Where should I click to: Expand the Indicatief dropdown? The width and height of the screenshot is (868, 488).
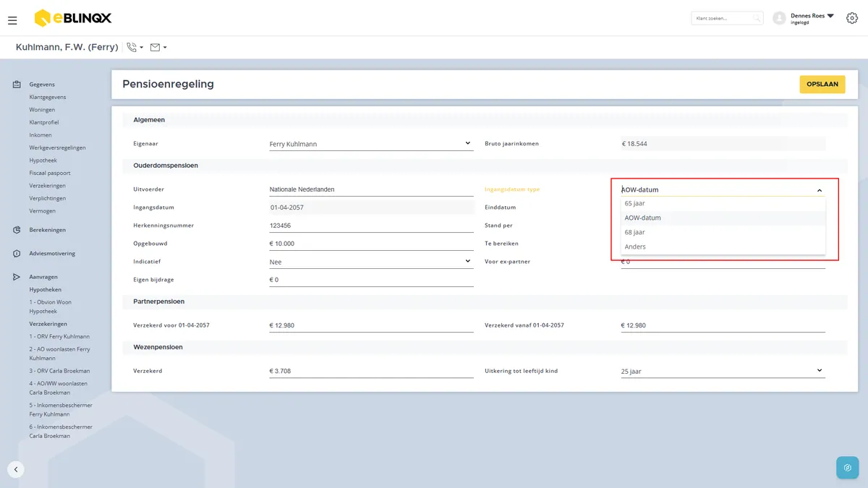pos(371,262)
